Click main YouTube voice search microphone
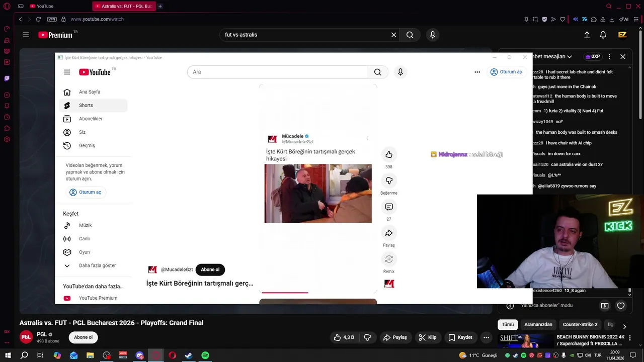The image size is (644, 362). (x=432, y=35)
